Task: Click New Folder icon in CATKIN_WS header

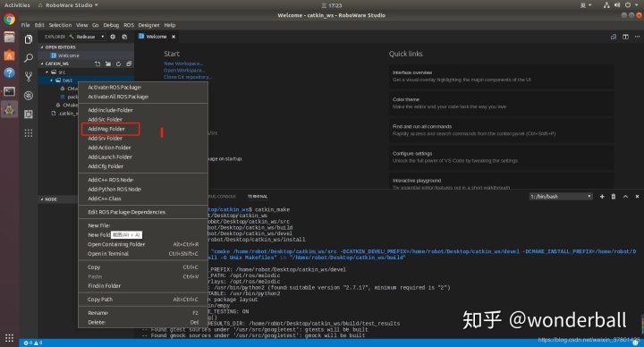Action: pos(108,63)
